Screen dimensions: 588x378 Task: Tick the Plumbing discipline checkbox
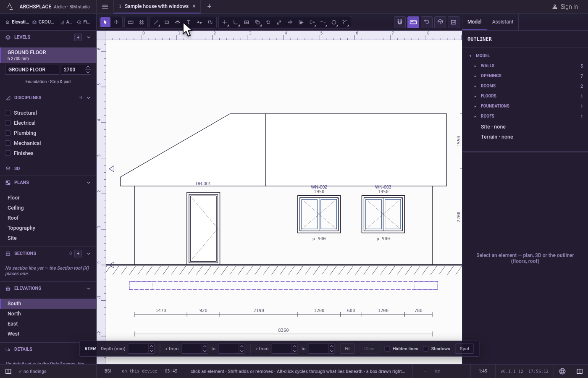click(8, 133)
